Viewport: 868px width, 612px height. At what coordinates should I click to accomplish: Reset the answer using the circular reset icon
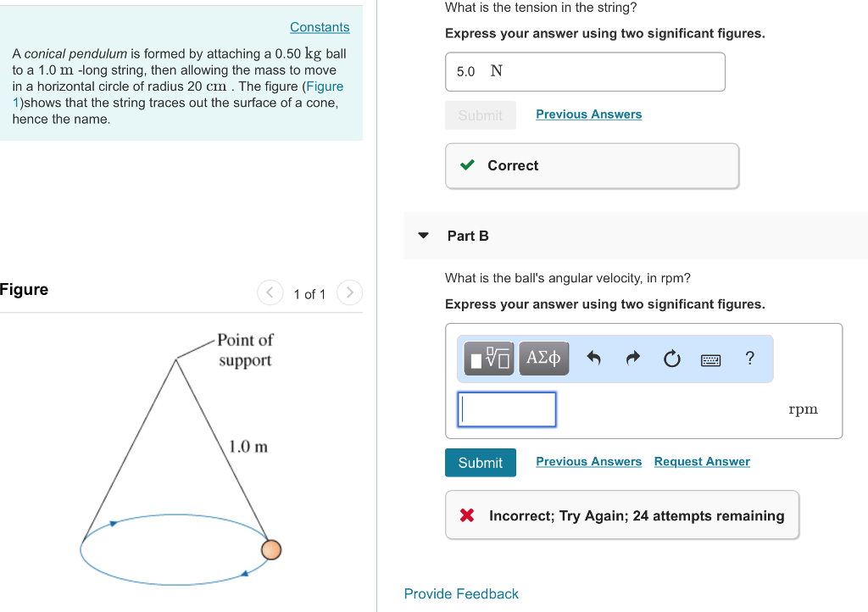click(x=671, y=358)
